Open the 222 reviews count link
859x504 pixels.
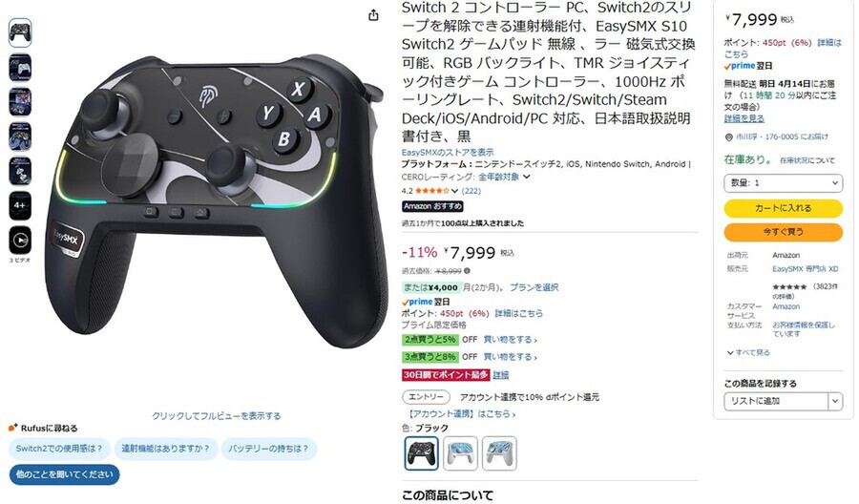point(471,191)
